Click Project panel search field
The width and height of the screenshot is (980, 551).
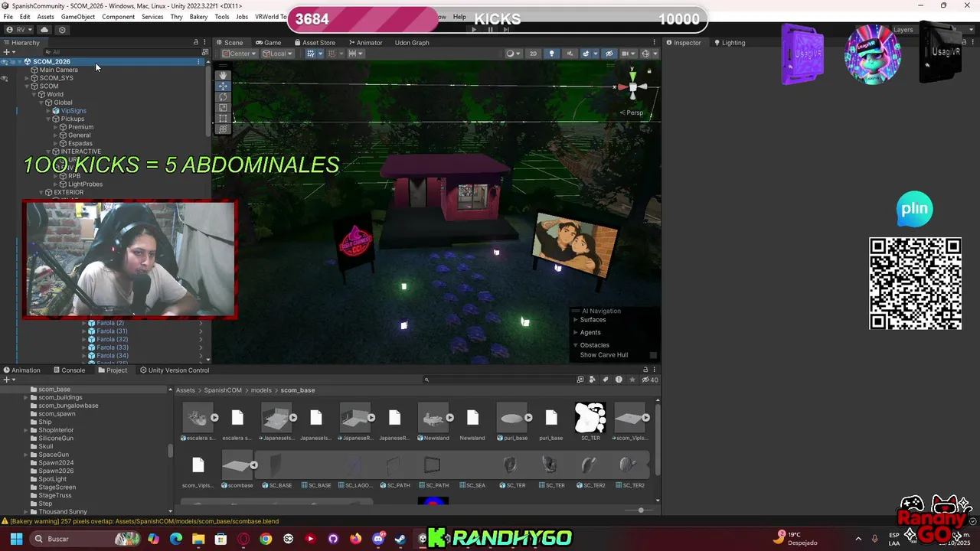(x=498, y=380)
